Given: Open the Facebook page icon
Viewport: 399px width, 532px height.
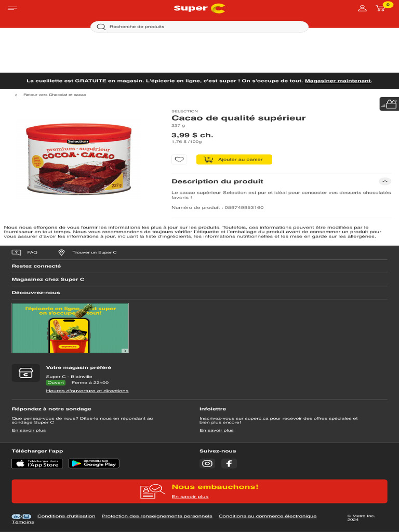Looking at the screenshot, I should 229,463.
